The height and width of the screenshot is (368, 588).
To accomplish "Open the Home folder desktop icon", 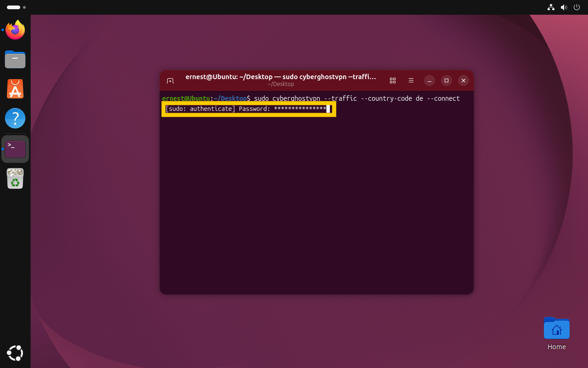I will click(556, 333).
